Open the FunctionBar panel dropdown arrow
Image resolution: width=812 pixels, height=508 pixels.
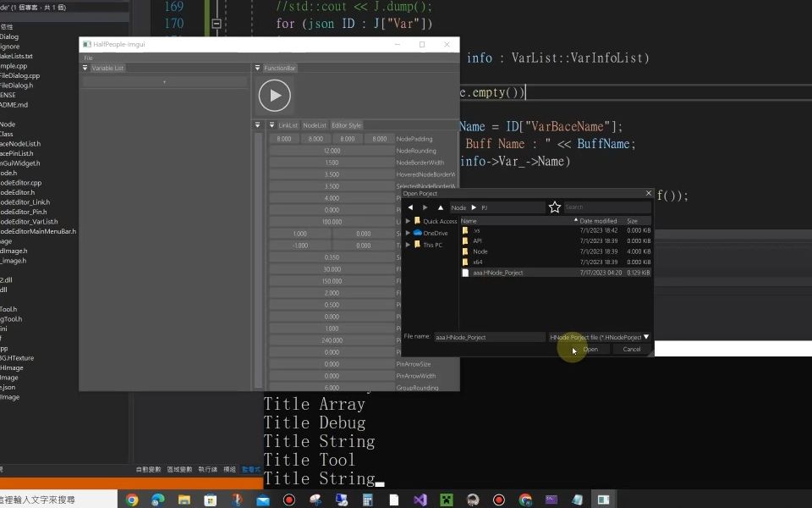pos(257,68)
